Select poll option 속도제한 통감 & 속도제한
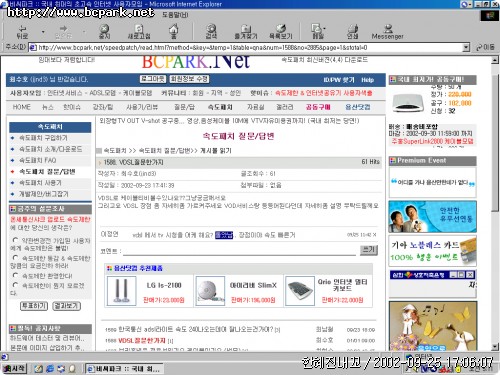Viewport: 500px width, 375px height. (15, 258)
